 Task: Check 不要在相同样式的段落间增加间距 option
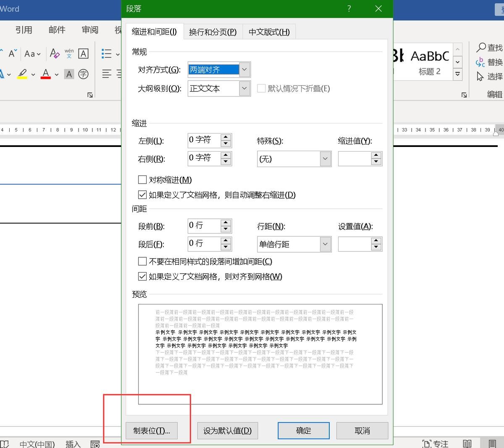coord(142,262)
